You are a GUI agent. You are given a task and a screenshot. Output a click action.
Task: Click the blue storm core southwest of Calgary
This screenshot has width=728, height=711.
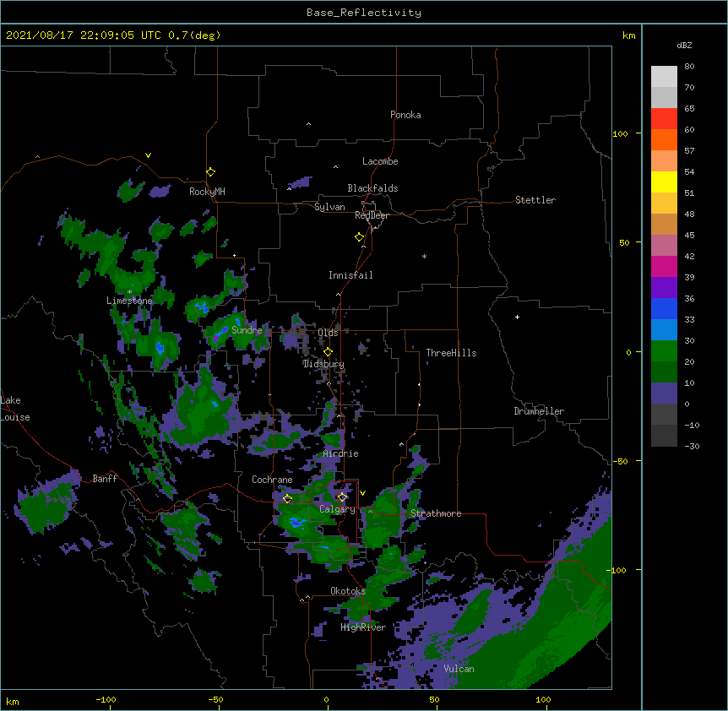(x=296, y=523)
